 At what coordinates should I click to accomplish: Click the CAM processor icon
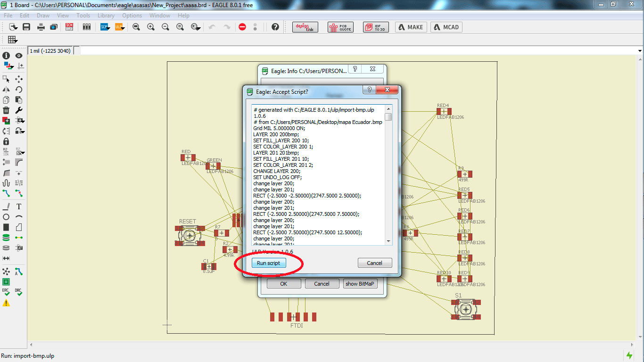[x=54, y=27]
